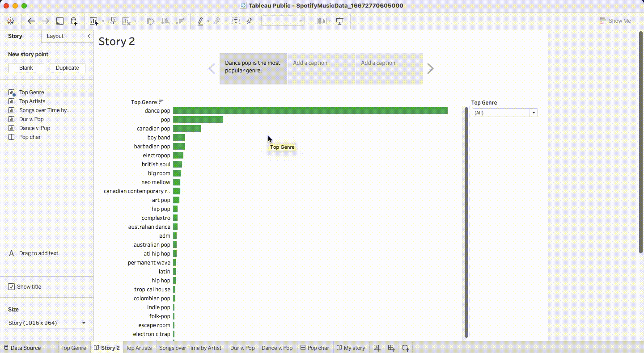
Task: Swap rows and columns icon
Action: tap(151, 21)
